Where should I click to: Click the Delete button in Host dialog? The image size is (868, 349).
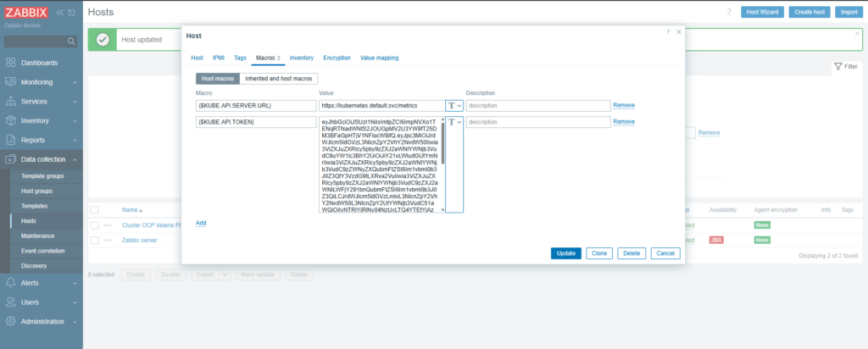(x=632, y=253)
